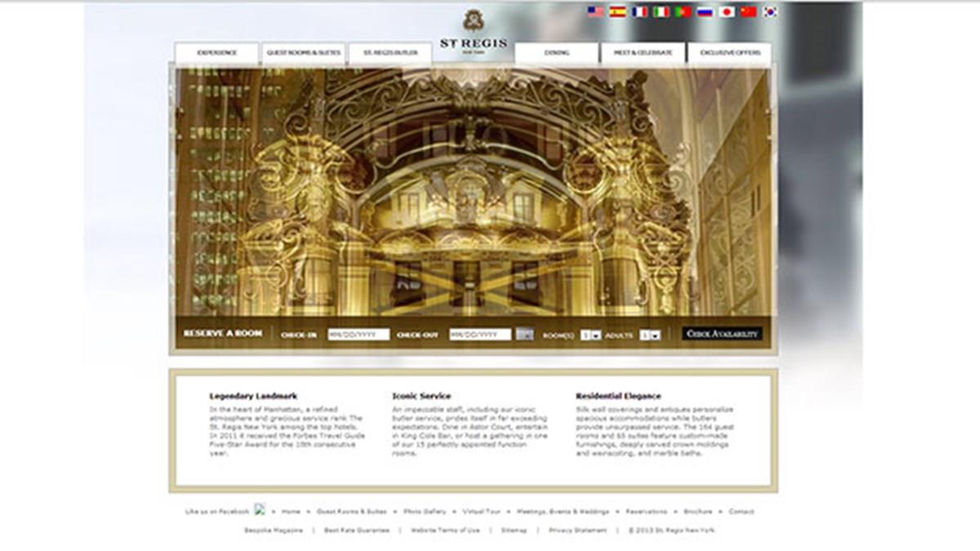Select the Spanish flag icon

pyautogui.click(x=617, y=11)
